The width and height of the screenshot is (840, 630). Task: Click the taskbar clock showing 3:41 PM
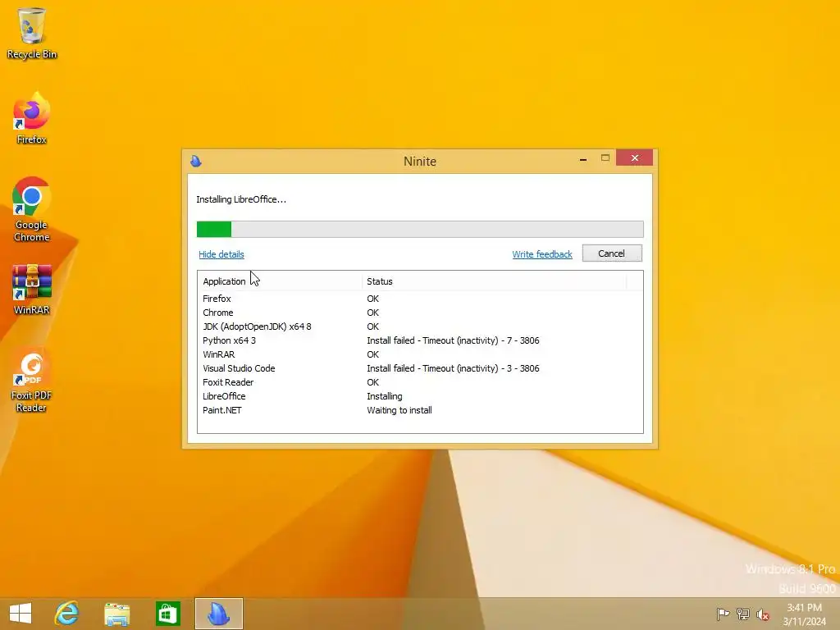(x=804, y=614)
